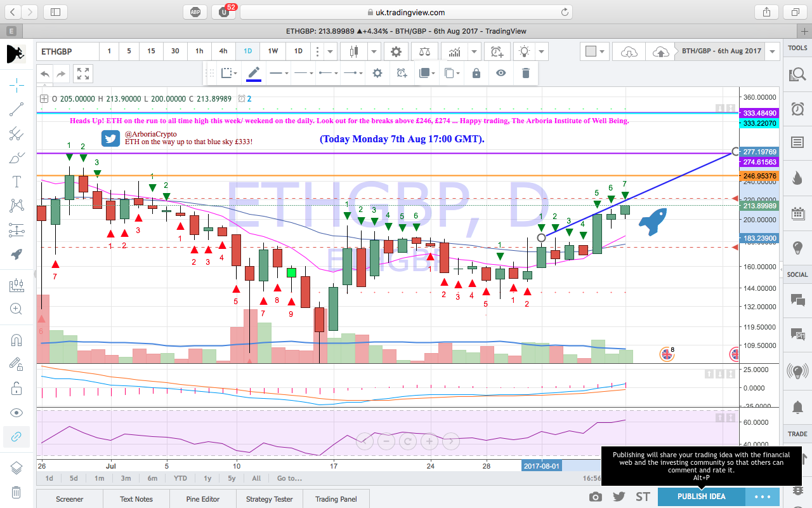Open the drawing template dashed-square dropdown
This screenshot has width=812, height=508.
pyautogui.click(x=229, y=73)
